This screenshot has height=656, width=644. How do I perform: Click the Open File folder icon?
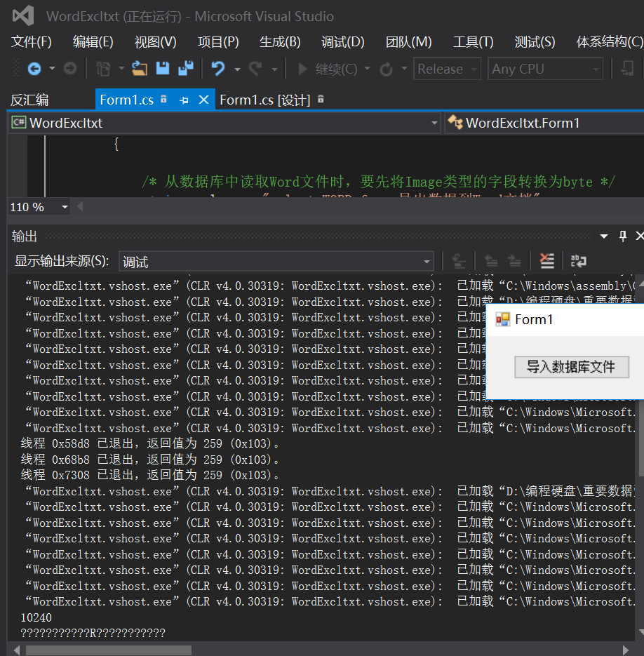pos(140,68)
